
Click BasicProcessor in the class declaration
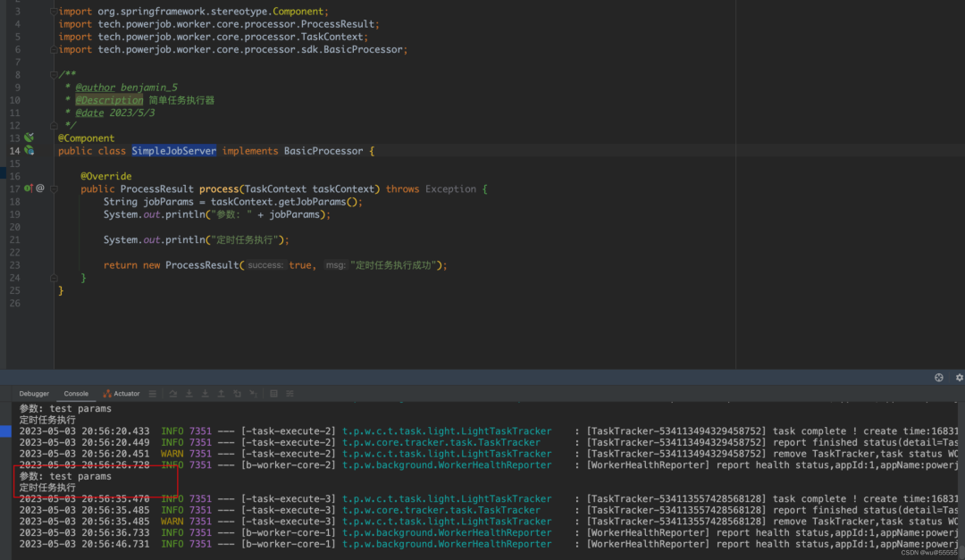point(323,151)
